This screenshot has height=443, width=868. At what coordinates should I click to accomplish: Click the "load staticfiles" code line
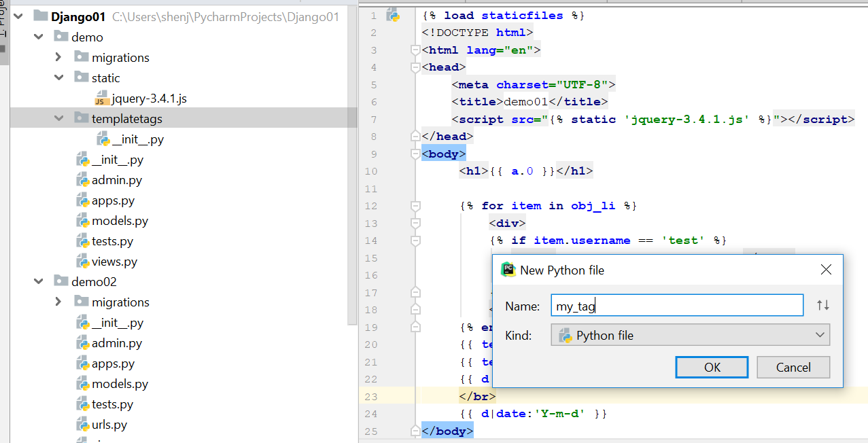[503, 16]
